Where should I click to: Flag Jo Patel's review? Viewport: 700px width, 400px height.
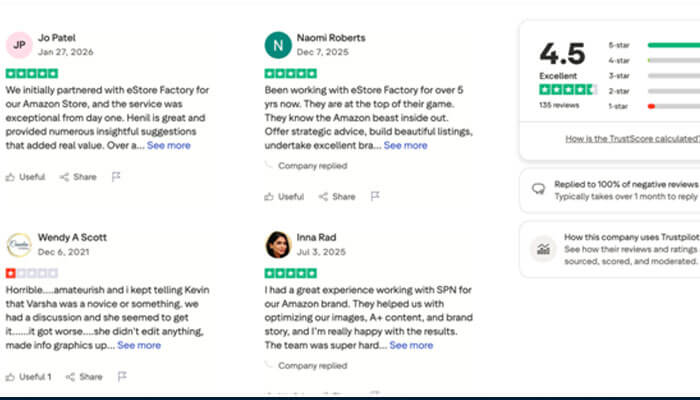(x=117, y=177)
